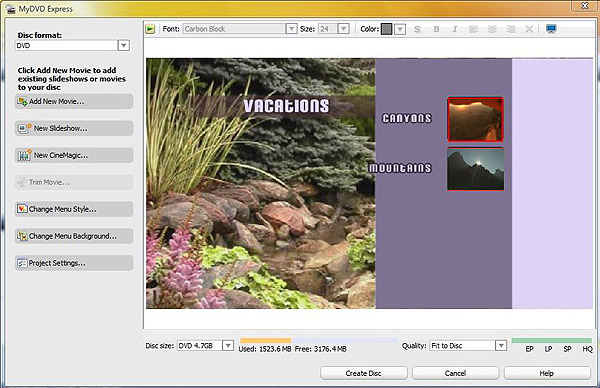Select the align left text icon
This screenshot has height=388, width=600.
click(473, 29)
